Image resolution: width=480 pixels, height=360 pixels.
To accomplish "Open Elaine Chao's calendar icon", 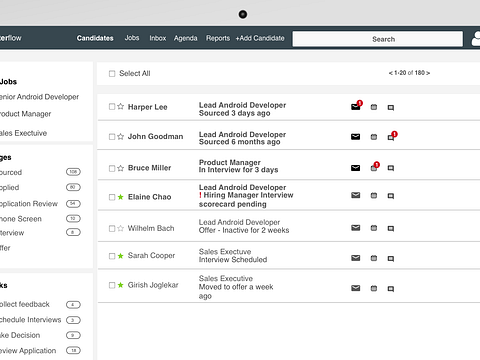I will click(x=374, y=195).
